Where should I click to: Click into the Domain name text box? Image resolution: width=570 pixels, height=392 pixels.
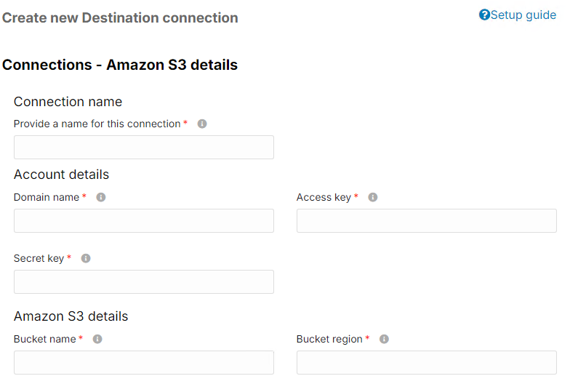click(x=144, y=221)
